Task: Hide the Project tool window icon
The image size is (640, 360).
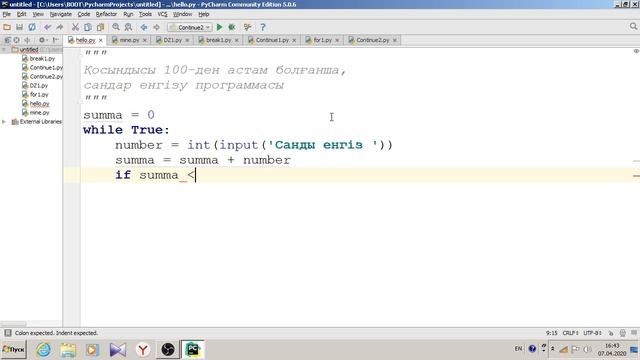Action: 56,40
